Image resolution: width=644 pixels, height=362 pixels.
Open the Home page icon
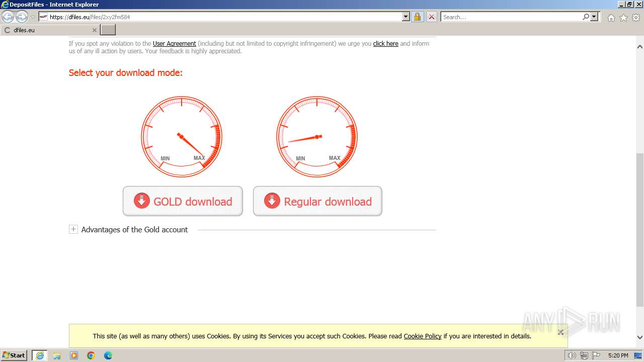pyautogui.click(x=611, y=18)
